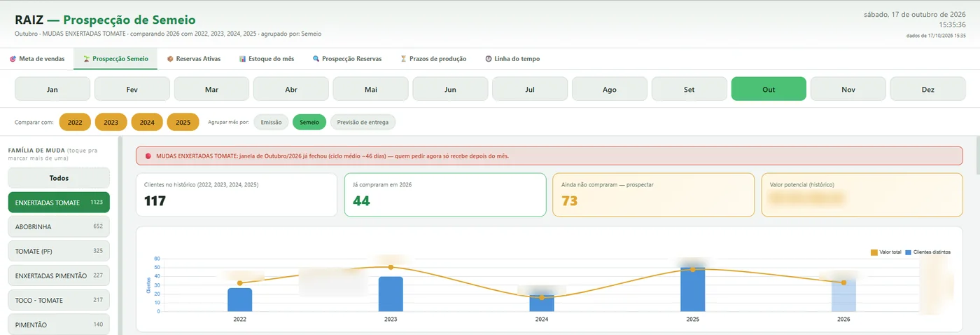Open the Reservas Ativas tab
Image resolution: width=980 pixels, height=335 pixels.
click(194, 59)
